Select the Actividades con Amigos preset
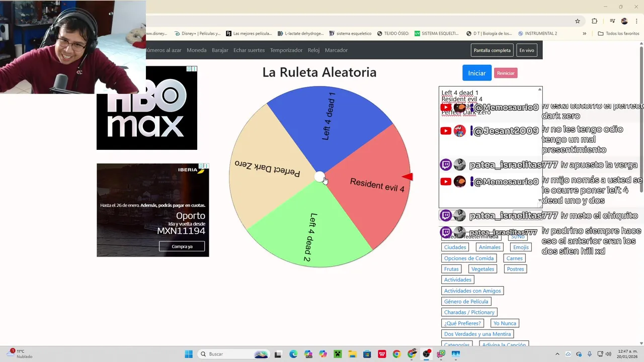644x362 pixels. click(x=472, y=291)
